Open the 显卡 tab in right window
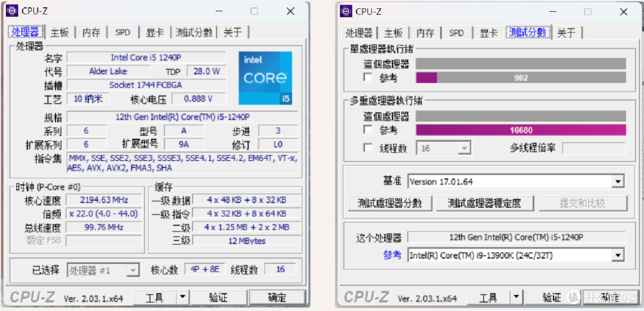This screenshot has height=311, width=644. pos(489,33)
